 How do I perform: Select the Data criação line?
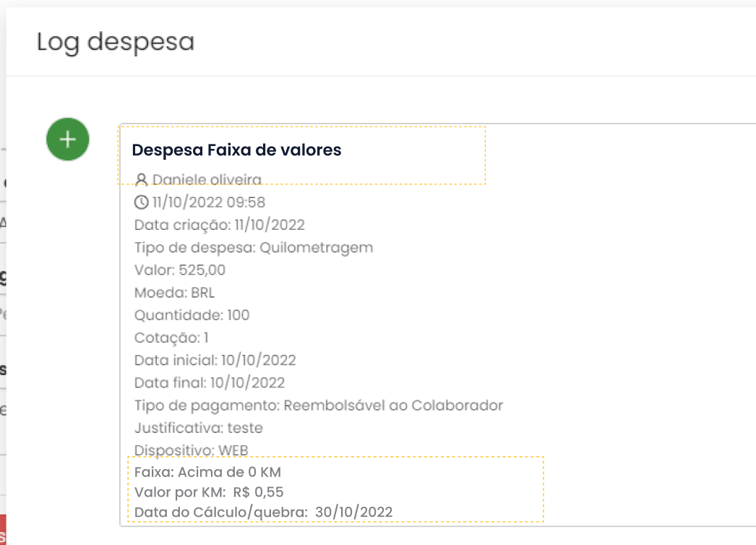point(220,225)
